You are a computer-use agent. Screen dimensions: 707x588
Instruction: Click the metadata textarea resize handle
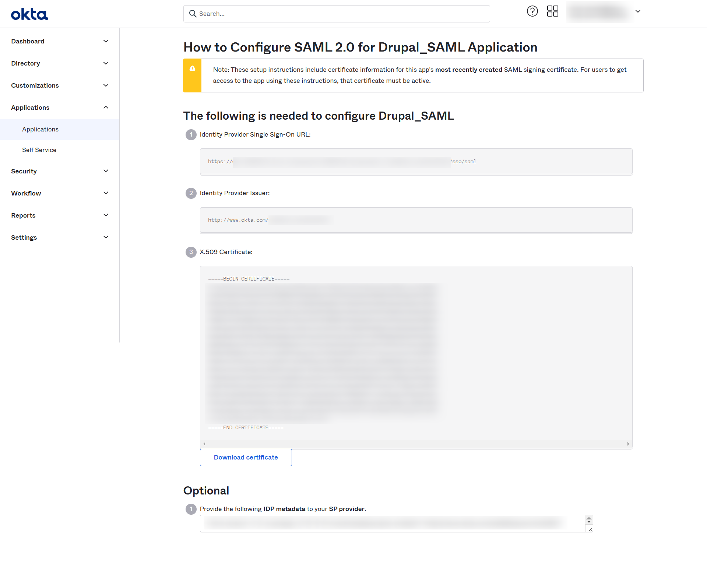coord(590,529)
